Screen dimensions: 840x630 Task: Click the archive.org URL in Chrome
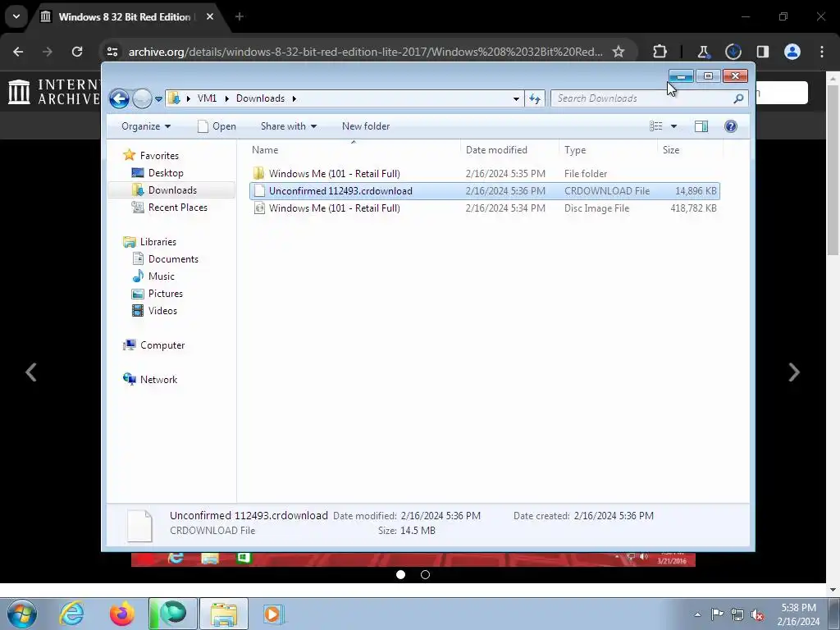pyautogui.click(x=365, y=52)
